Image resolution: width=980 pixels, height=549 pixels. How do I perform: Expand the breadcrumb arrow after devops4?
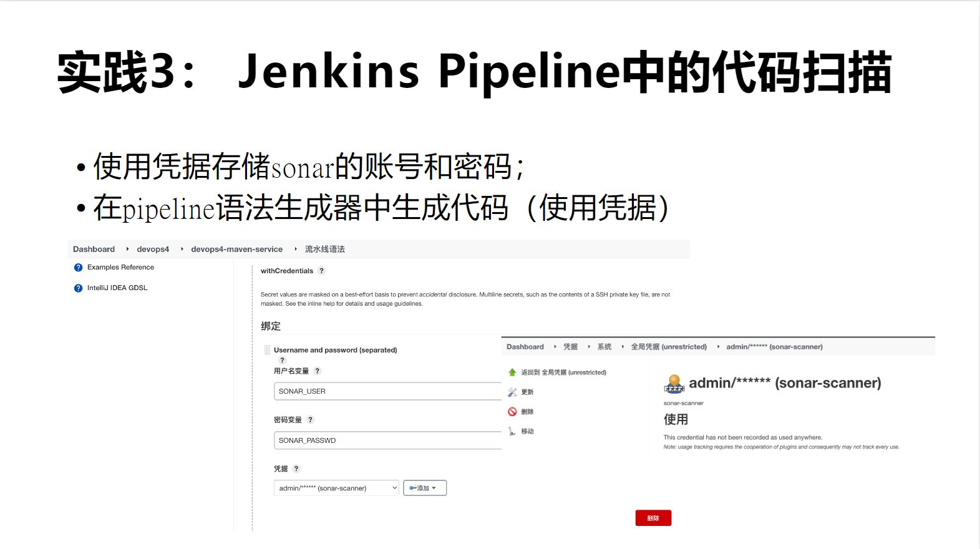(x=182, y=249)
